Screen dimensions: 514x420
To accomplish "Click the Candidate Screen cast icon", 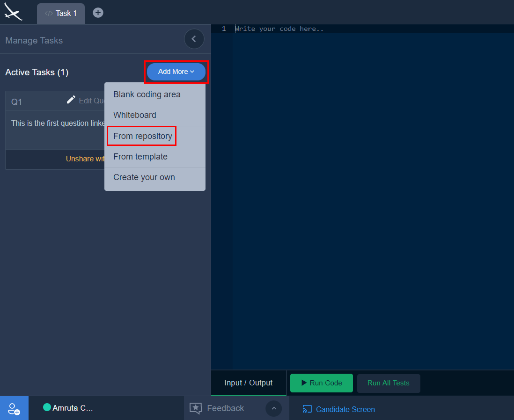I will point(308,409).
